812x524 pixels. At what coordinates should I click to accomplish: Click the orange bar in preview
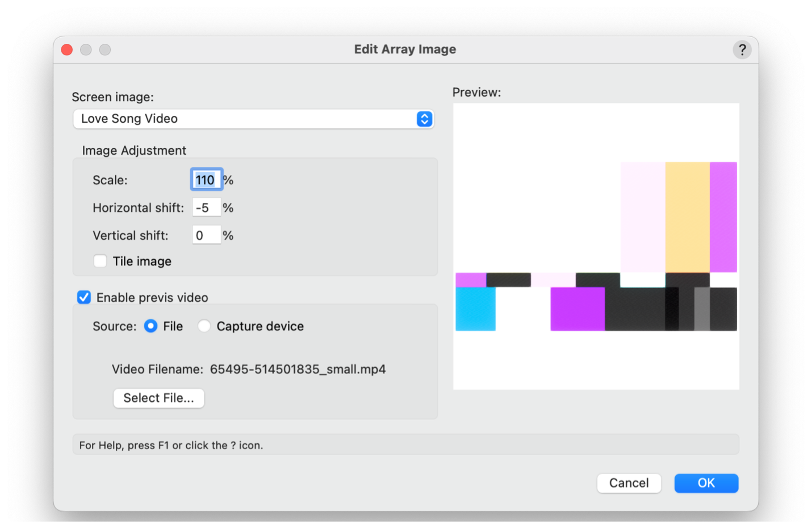coord(687,217)
